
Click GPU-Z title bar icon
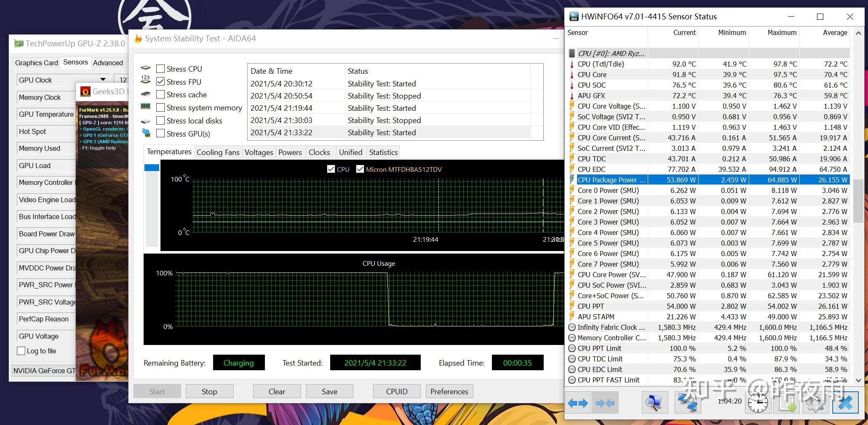click(x=18, y=43)
